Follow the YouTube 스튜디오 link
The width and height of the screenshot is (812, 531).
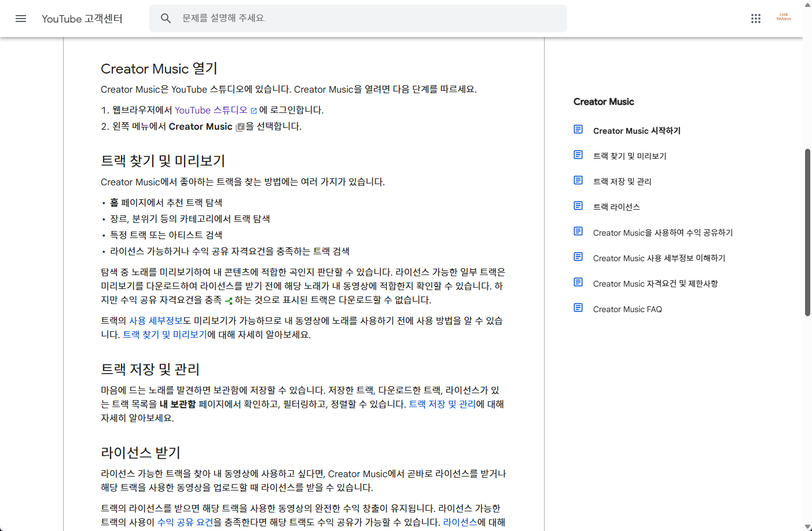tap(211, 110)
